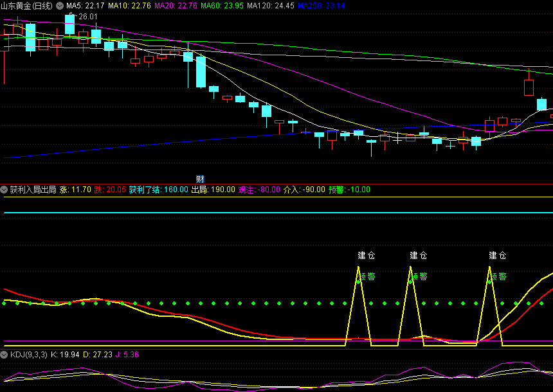Select the 获利入局出局 indicator name
This screenshot has height=392, width=553.
pyautogui.click(x=33, y=190)
